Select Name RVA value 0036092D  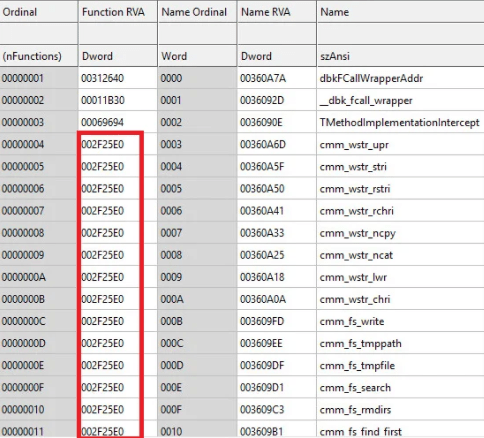(x=277, y=100)
